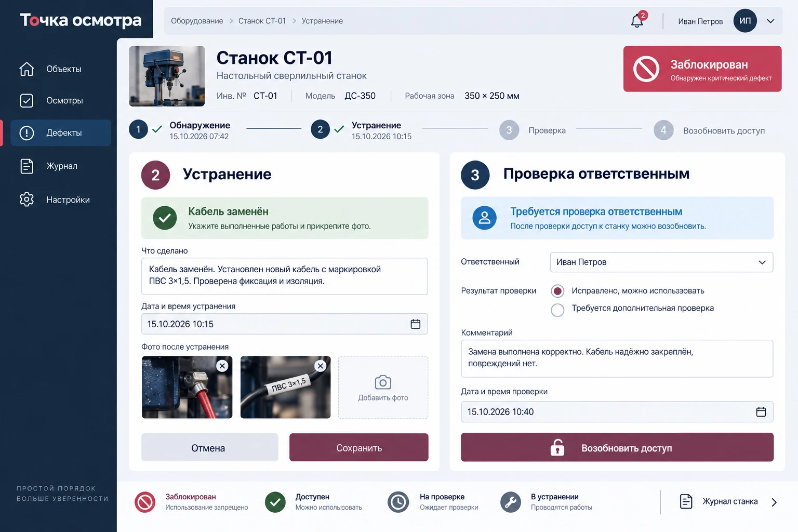Click Оборудование breadcrumb link
The width and height of the screenshot is (798, 532).
click(197, 21)
